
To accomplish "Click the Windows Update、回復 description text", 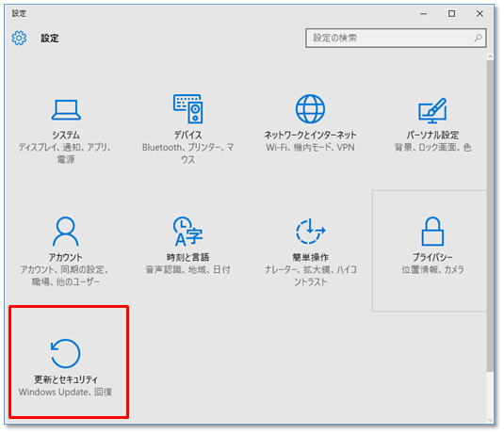I will pos(66,392).
